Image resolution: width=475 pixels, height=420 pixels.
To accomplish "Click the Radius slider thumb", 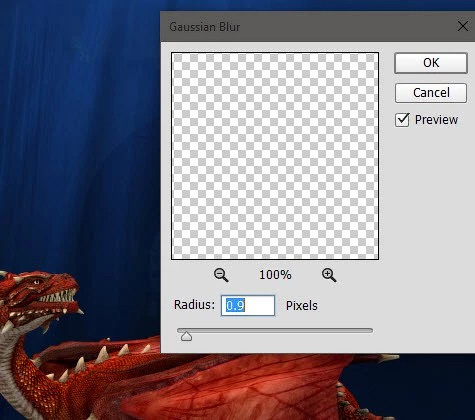I will click(x=186, y=336).
